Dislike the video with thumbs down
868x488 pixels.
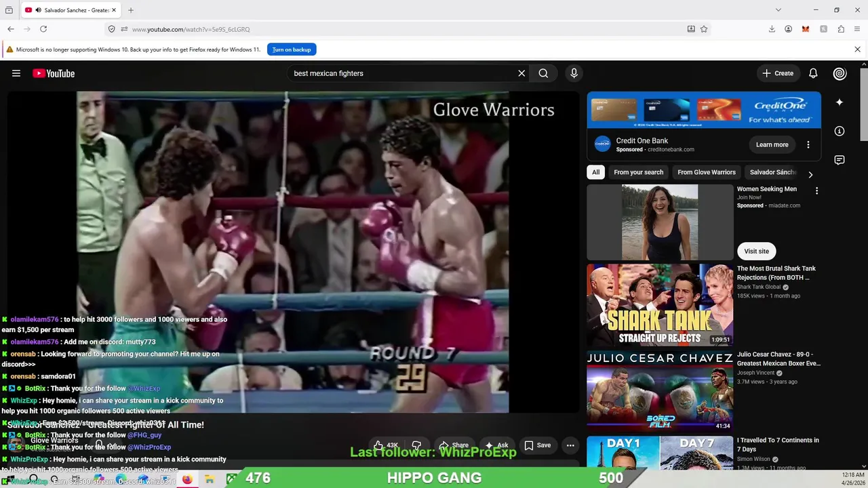point(416,445)
